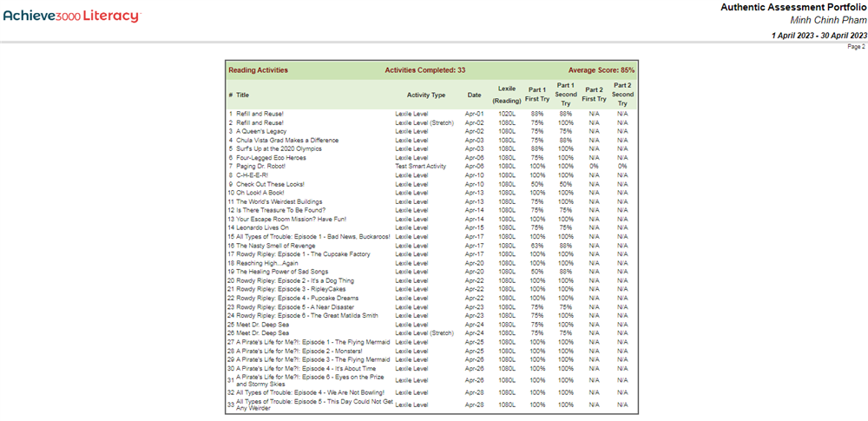
Task: Click the Activities Completed: 33 label
Action: click(x=425, y=70)
